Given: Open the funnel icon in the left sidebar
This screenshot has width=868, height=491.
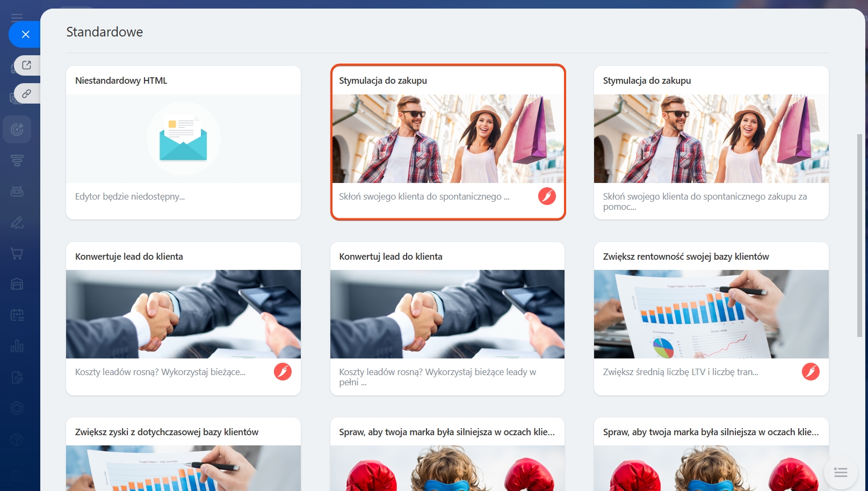Looking at the screenshot, I should click(x=17, y=160).
